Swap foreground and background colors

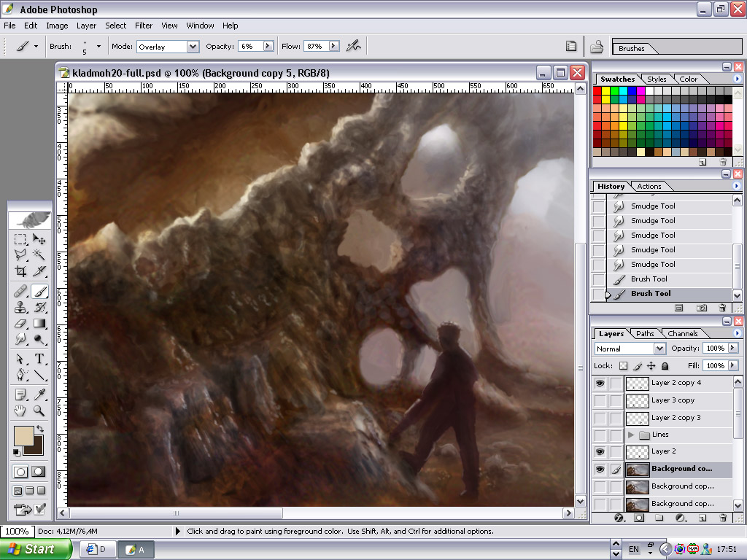point(40,429)
